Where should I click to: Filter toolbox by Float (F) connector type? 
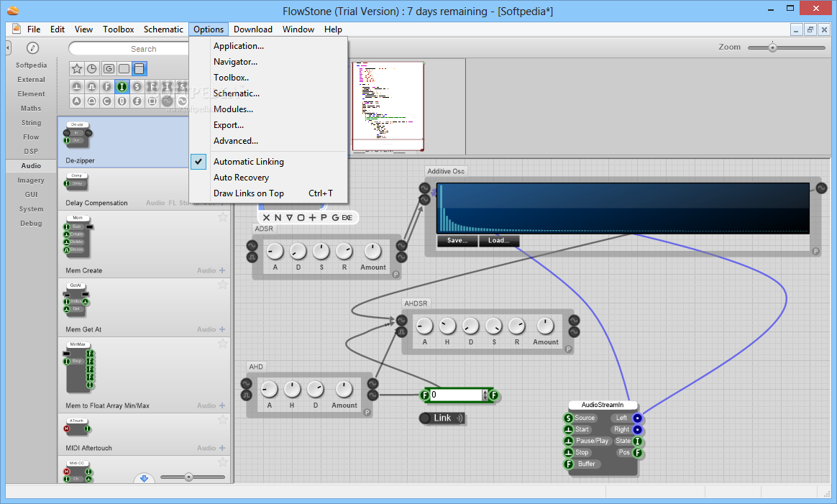[106, 86]
